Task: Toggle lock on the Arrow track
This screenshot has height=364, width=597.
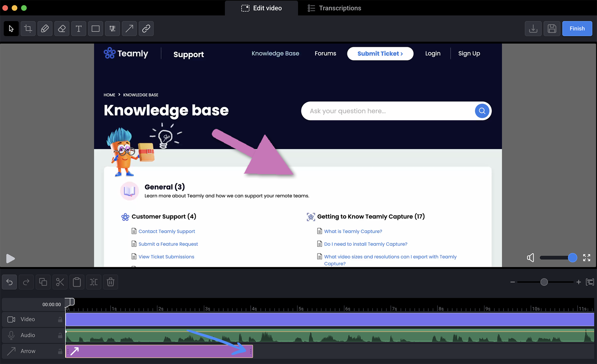Action: pyautogui.click(x=60, y=351)
